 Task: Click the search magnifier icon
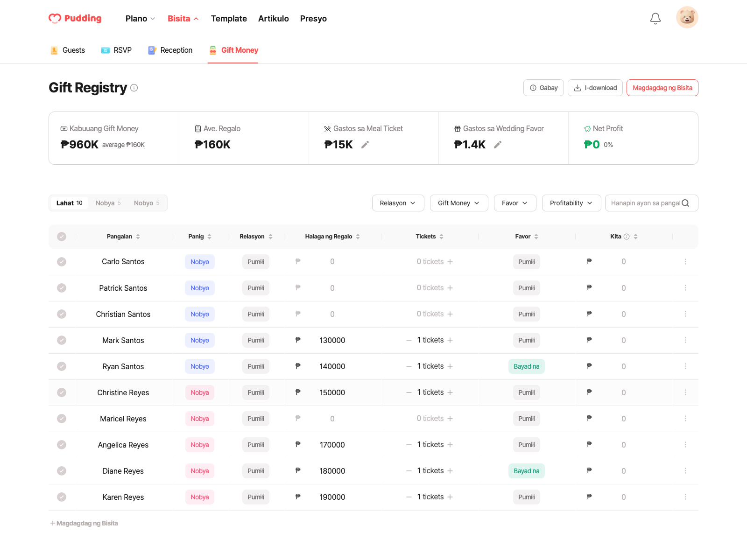pos(685,203)
